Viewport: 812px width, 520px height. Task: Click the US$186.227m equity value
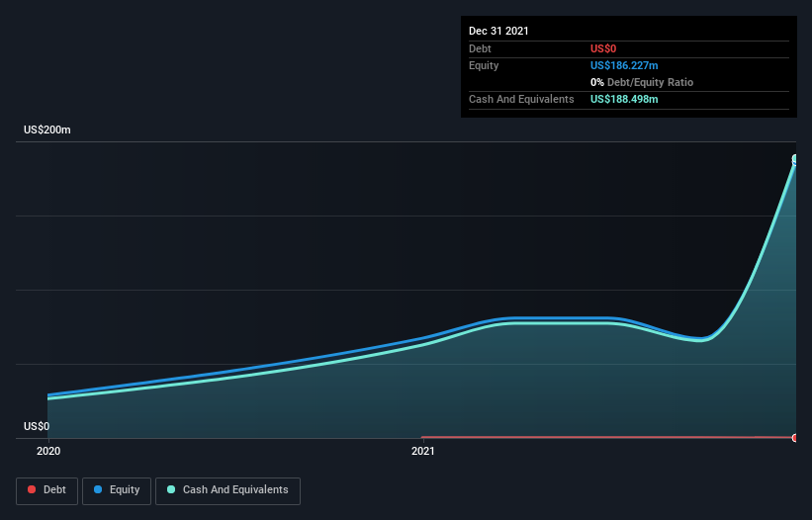624,65
